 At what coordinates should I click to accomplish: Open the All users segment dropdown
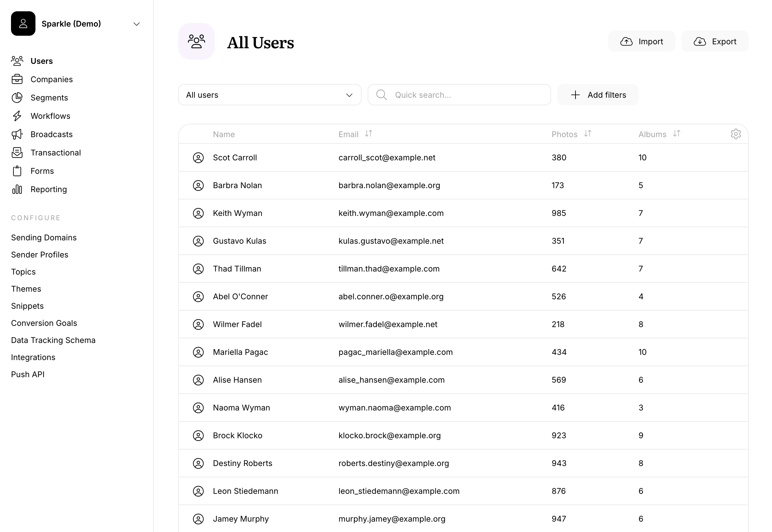click(x=270, y=95)
